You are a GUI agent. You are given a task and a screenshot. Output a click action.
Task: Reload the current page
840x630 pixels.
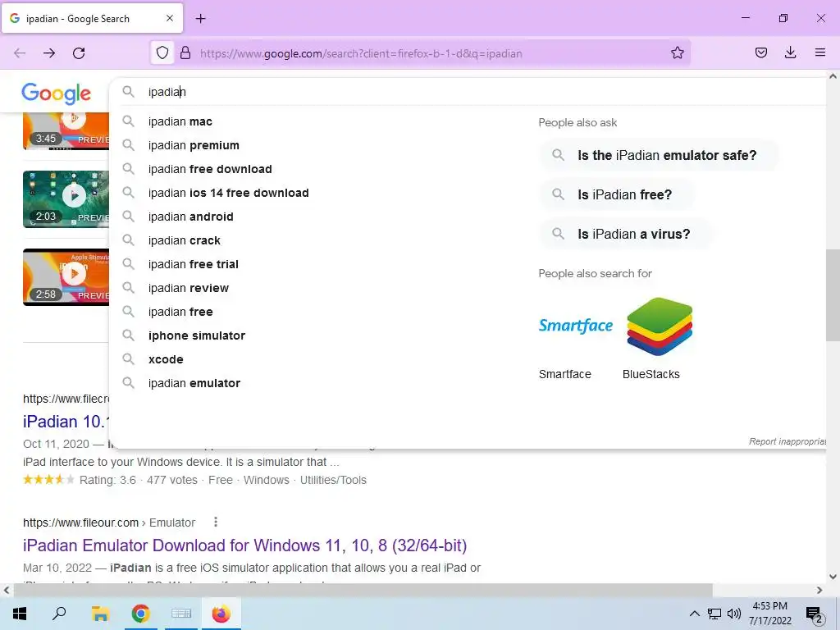(x=79, y=53)
